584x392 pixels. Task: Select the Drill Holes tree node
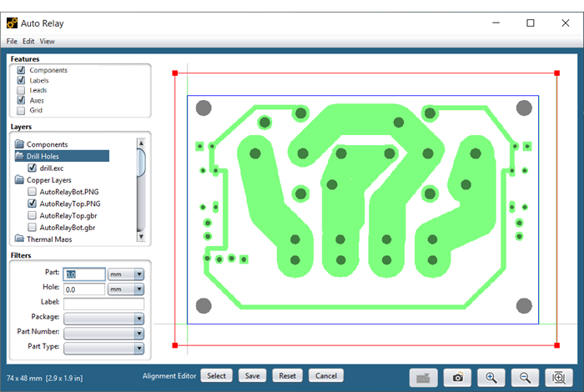(x=62, y=156)
